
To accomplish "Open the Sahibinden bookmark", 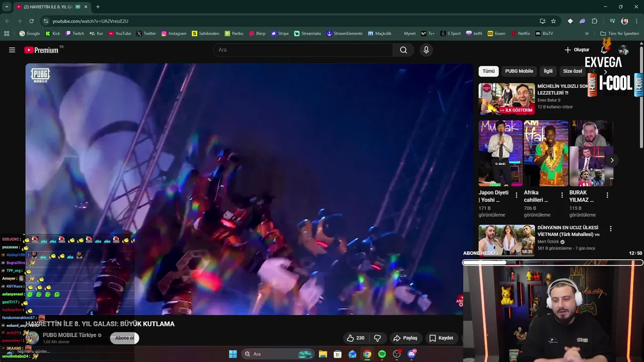I will pos(205,34).
